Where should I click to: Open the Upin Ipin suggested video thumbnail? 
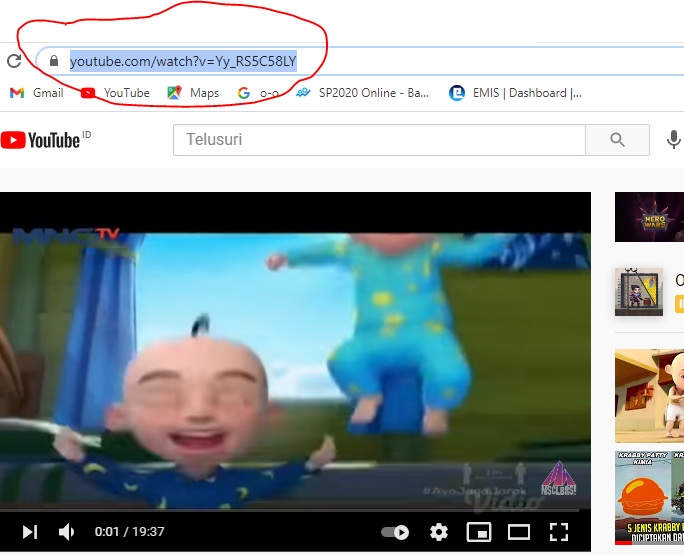650,396
